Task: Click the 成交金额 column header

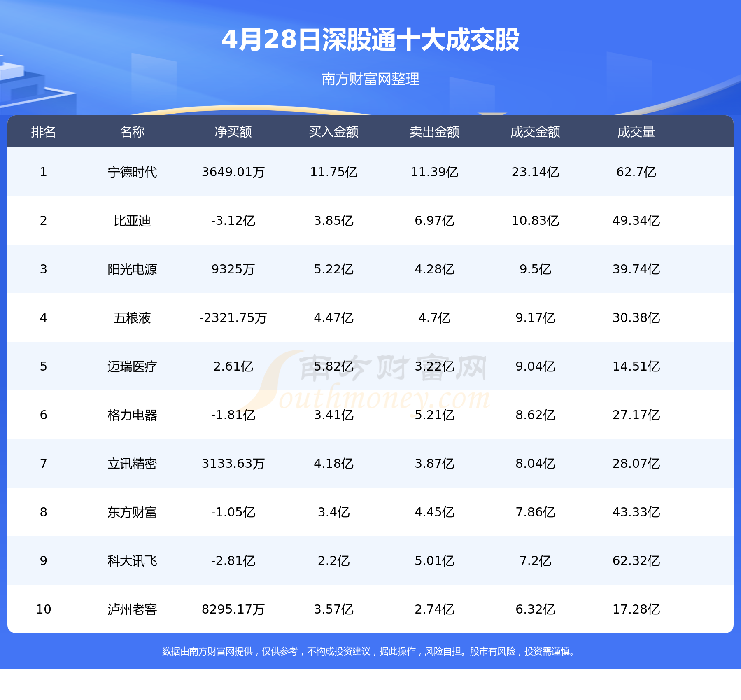Action: (536, 132)
